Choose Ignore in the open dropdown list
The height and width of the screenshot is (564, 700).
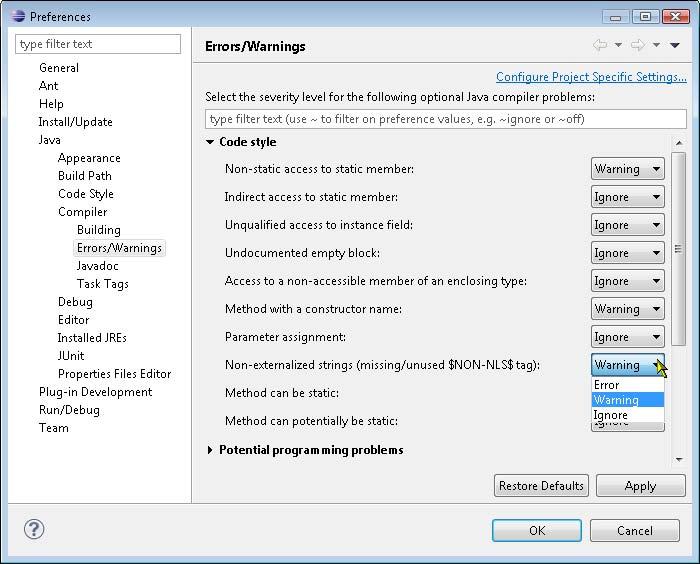[628, 415]
